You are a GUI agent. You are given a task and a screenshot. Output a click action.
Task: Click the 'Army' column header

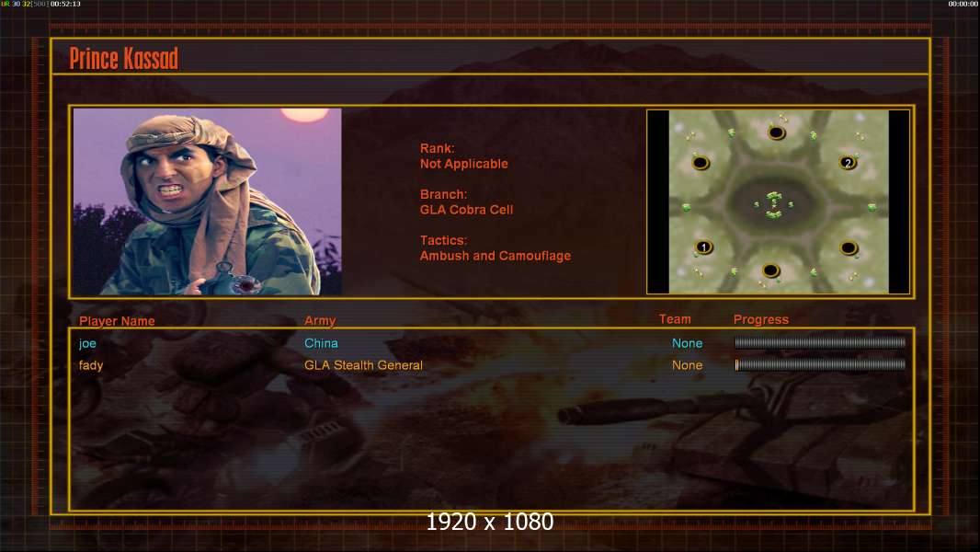(320, 321)
